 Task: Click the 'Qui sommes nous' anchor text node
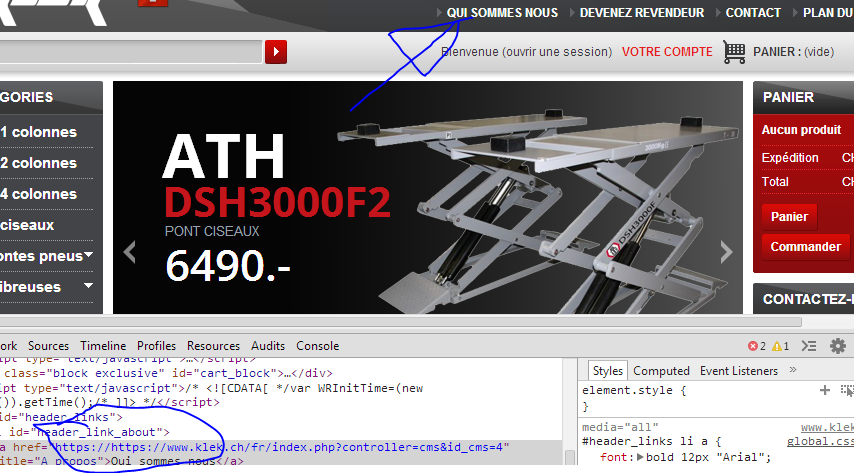tap(163, 462)
